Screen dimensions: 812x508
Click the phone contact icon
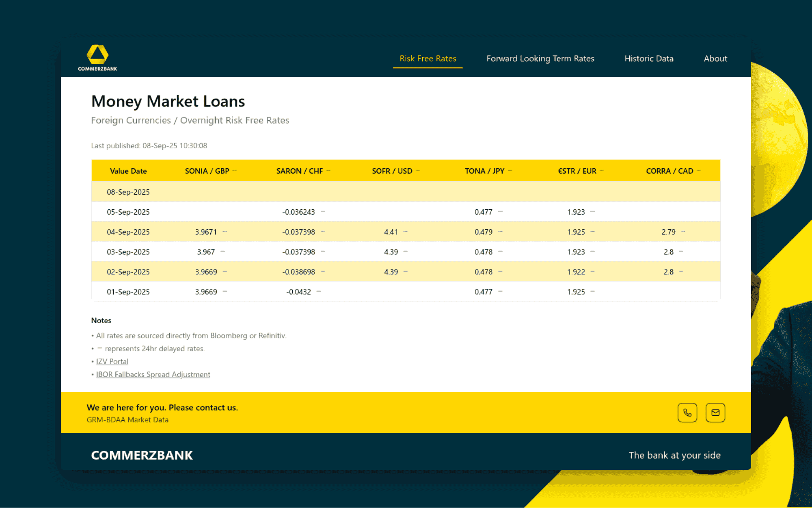687,412
